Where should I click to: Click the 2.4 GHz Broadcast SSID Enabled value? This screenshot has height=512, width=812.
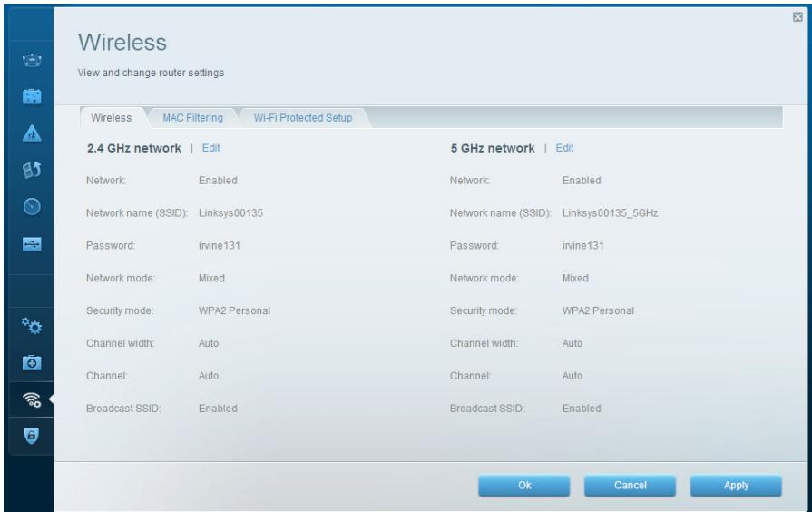click(x=218, y=409)
